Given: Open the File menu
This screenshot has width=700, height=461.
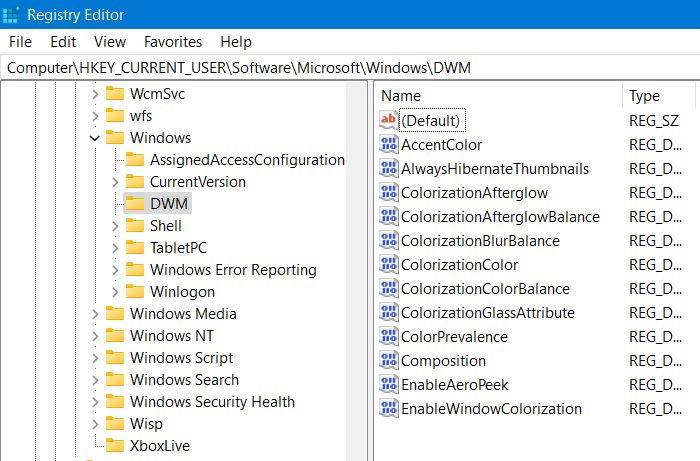Looking at the screenshot, I should 21,42.
